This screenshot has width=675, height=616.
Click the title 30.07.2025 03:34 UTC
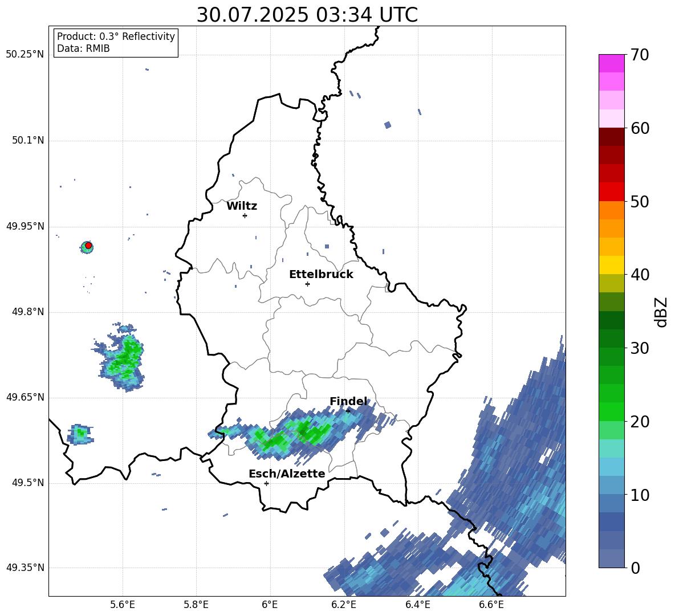307,15
